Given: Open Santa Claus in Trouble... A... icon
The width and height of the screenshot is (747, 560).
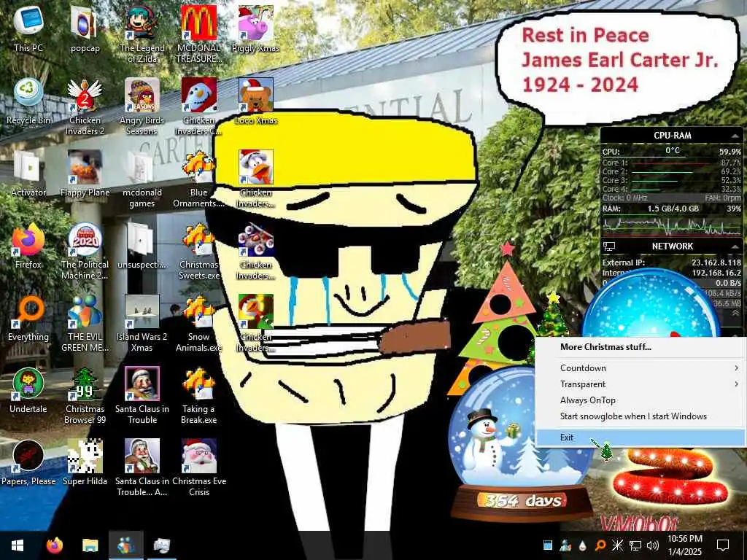Looking at the screenshot, I should pyautogui.click(x=142, y=467).
